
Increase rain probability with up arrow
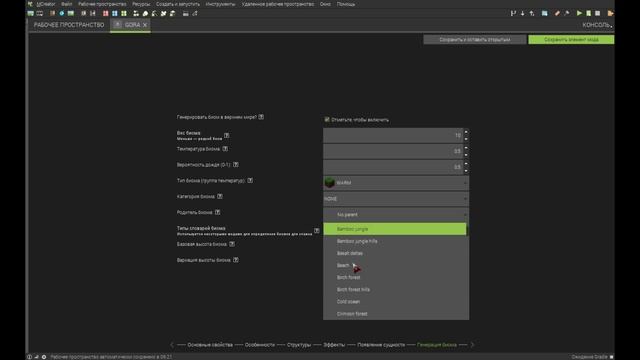466,164
